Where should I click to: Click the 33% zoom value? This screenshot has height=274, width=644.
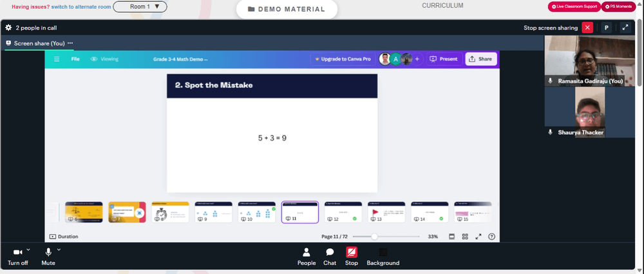coord(433,237)
